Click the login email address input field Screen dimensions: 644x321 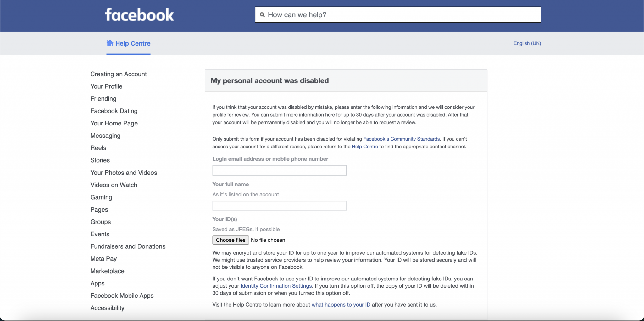point(279,170)
